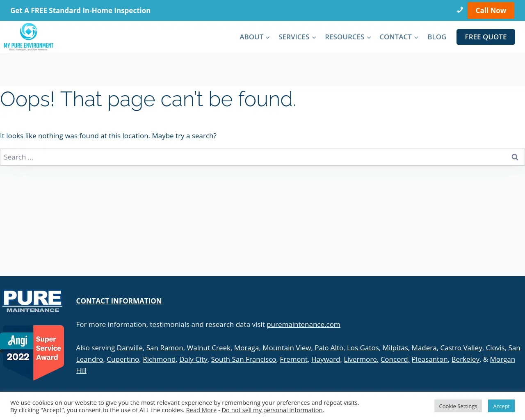
Task: Go to the BLOG page
Action: (437, 37)
